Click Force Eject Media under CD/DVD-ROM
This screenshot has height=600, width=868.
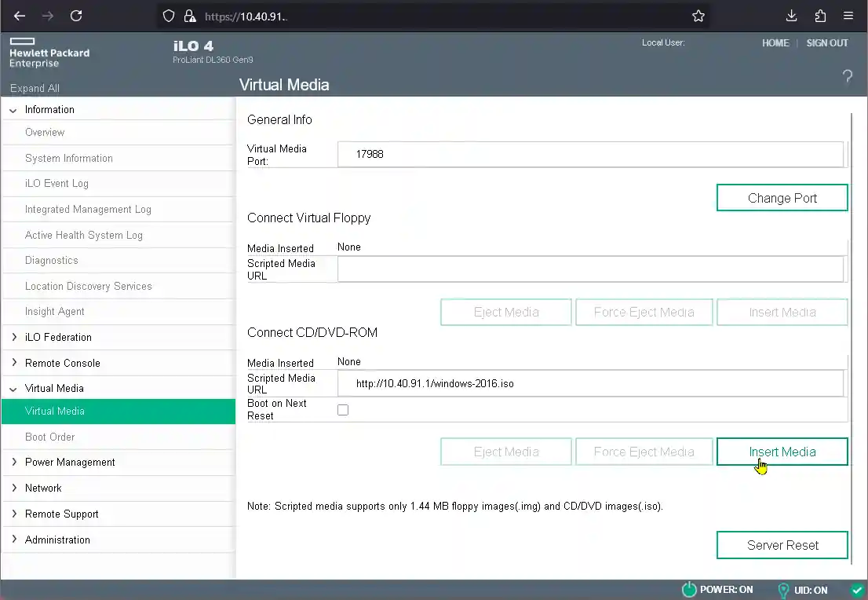[644, 452]
